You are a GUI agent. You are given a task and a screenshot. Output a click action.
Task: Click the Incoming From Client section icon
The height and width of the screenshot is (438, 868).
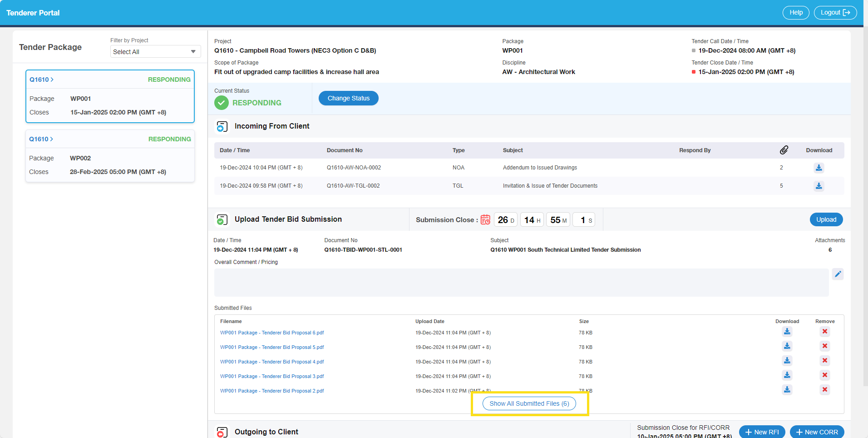tap(222, 126)
